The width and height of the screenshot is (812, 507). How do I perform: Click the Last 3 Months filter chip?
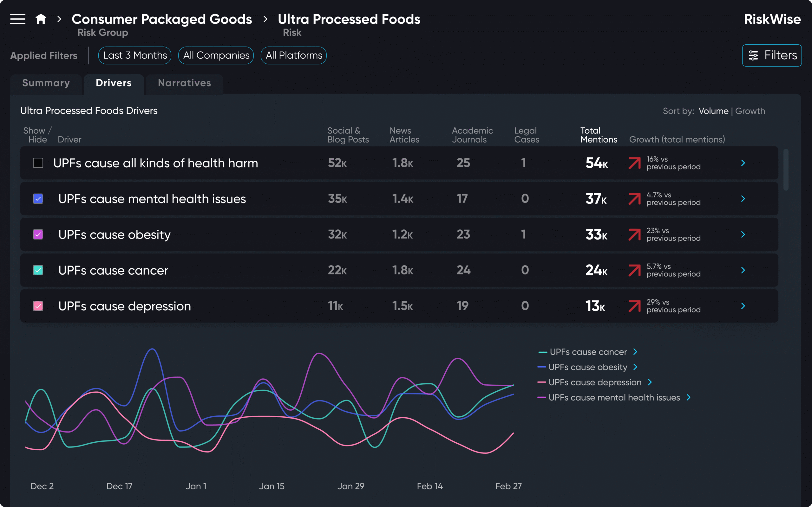[x=135, y=55]
